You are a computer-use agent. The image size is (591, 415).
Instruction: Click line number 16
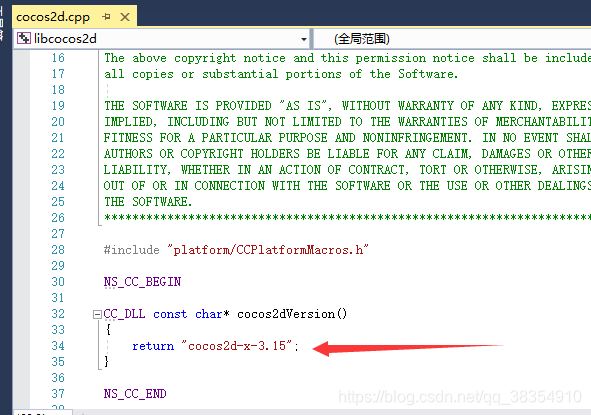pyautogui.click(x=58, y=58)
